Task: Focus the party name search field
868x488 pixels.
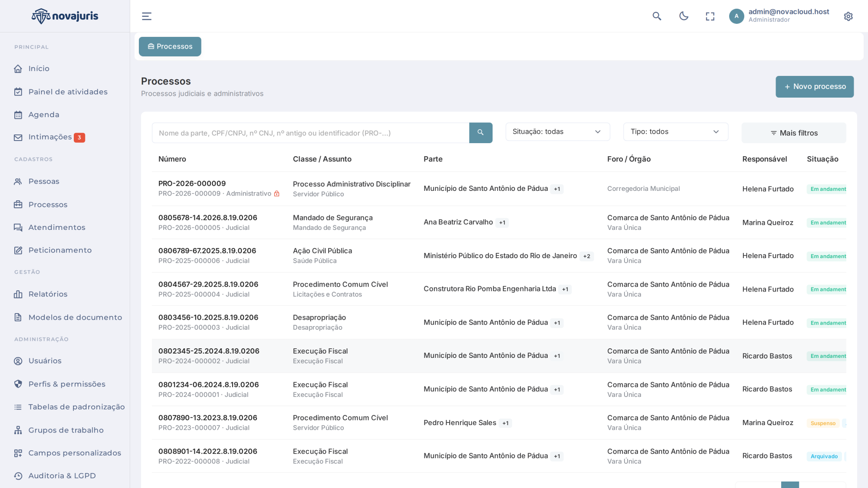Action: [x=310, y=133]
